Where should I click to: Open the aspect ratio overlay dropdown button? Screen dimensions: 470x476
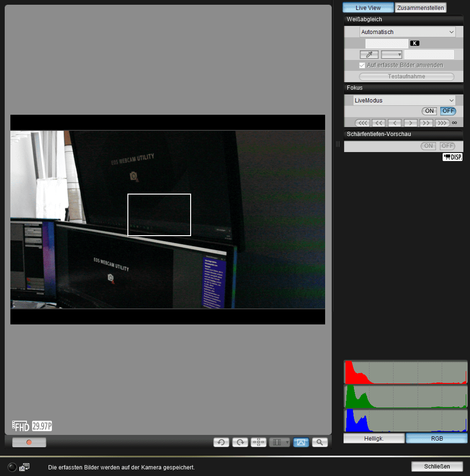pyautogui.click(x=279, y=442)
